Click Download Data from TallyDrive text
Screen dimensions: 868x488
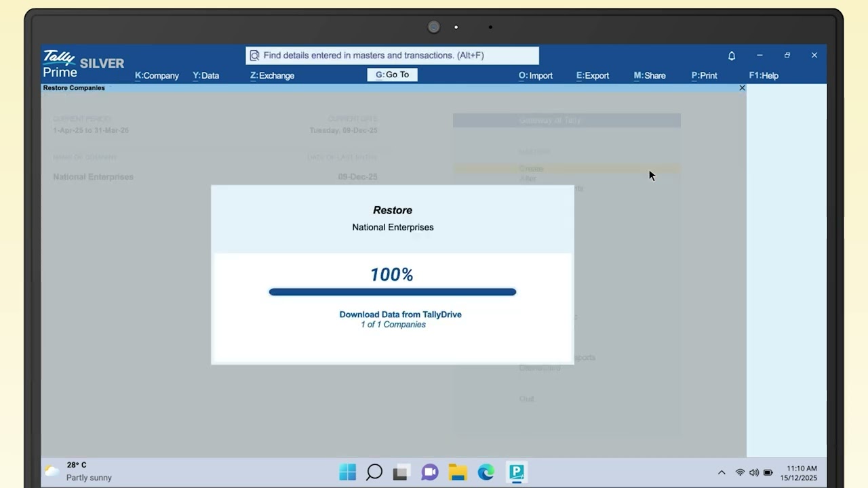(400, 314)
